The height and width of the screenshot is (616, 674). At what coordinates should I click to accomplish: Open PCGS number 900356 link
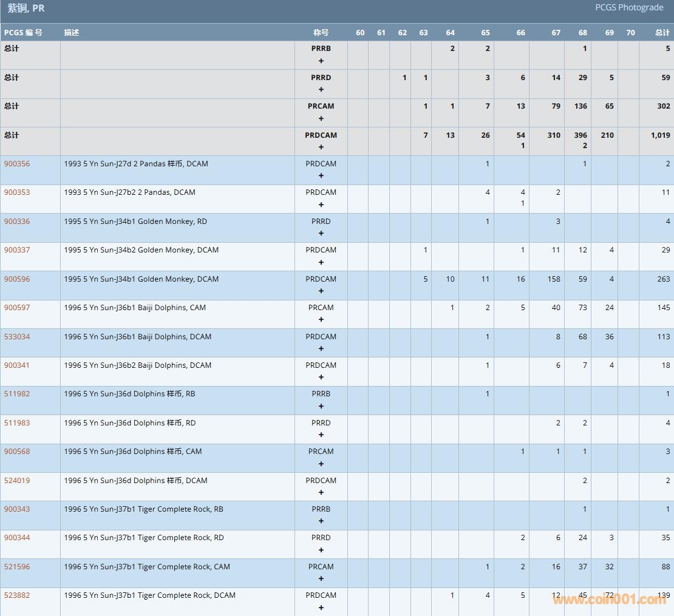[x=17, y=164]
